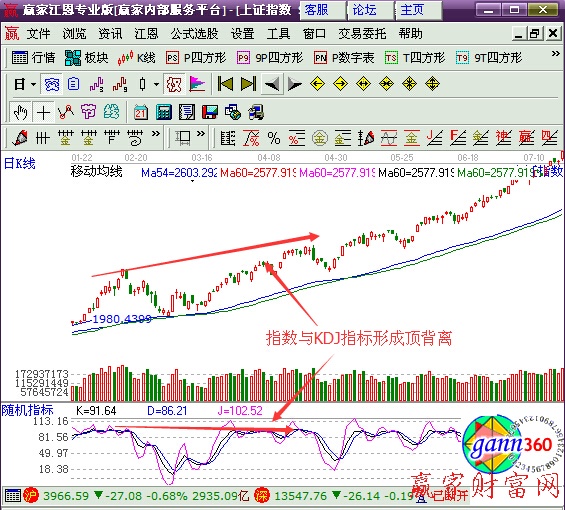The height and width of the screenshot is (510, 565).
Task: Open the 工具 menu
Action: [x=279, y=34]
